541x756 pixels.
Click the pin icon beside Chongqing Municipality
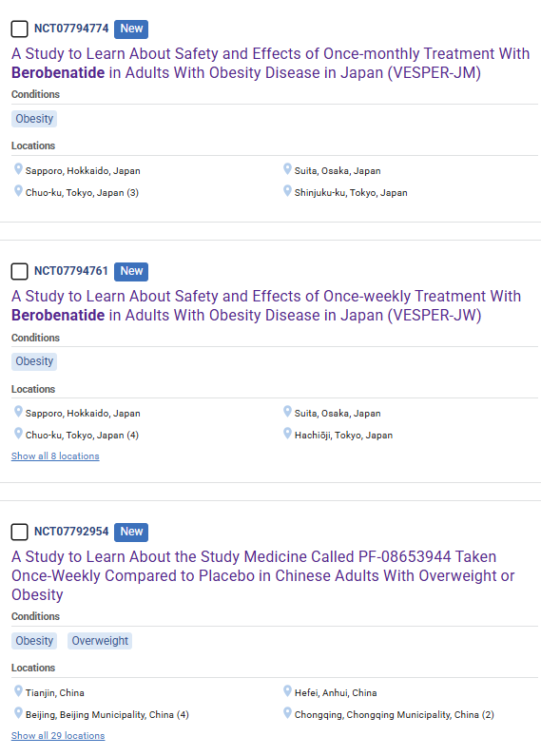pyautogui.click(x=287, y=713)
